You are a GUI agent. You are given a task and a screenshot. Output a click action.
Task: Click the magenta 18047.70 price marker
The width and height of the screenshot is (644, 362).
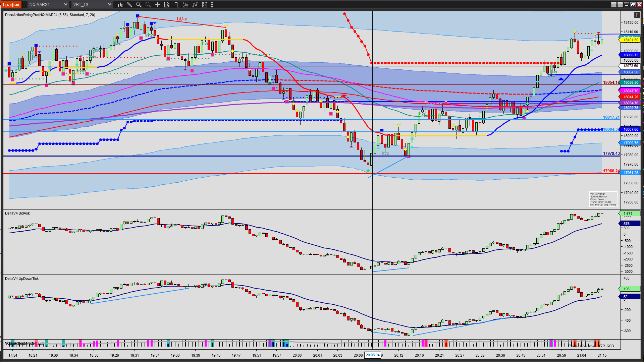630,91
